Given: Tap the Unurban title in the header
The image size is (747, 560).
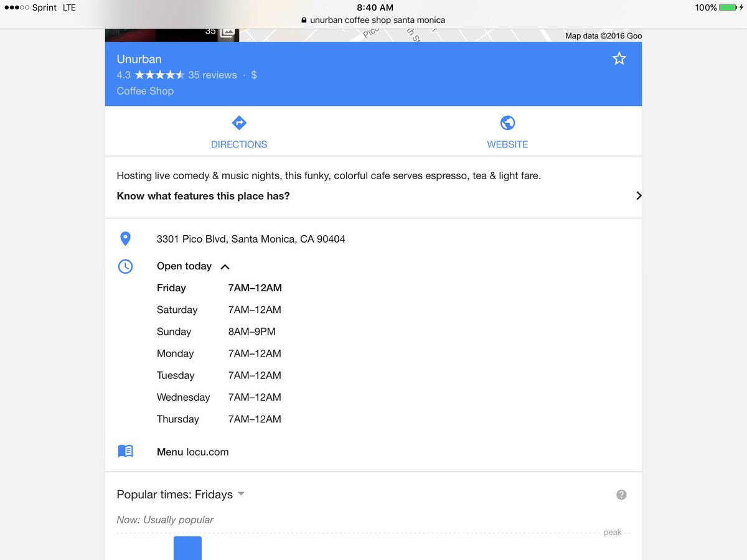Looking at the screenshot, I should point(139,59).
